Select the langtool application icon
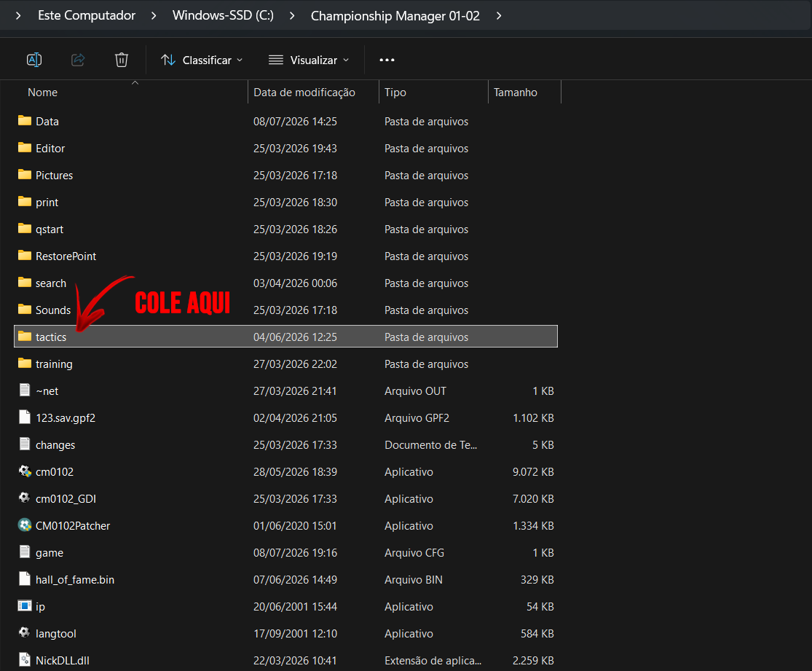Screen dimensions: 812x671 click(x=24, y=632)
